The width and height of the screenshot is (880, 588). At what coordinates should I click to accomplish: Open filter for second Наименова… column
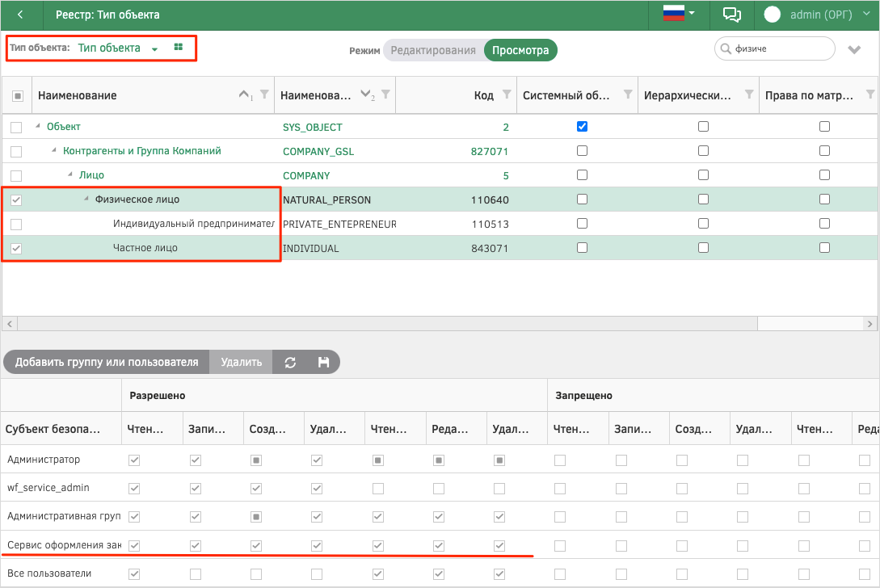coord(385,94)
